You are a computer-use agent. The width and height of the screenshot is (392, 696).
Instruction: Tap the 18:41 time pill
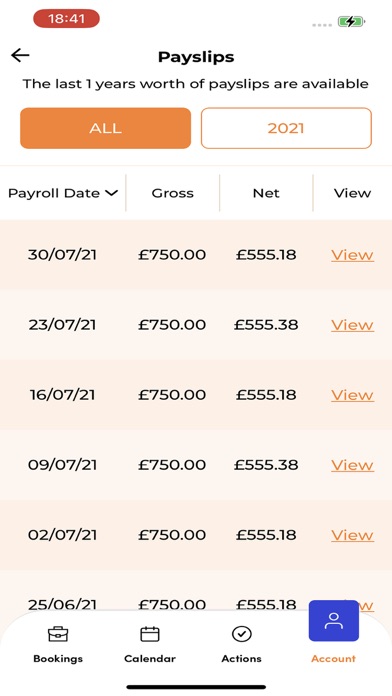tap(66, 19)
